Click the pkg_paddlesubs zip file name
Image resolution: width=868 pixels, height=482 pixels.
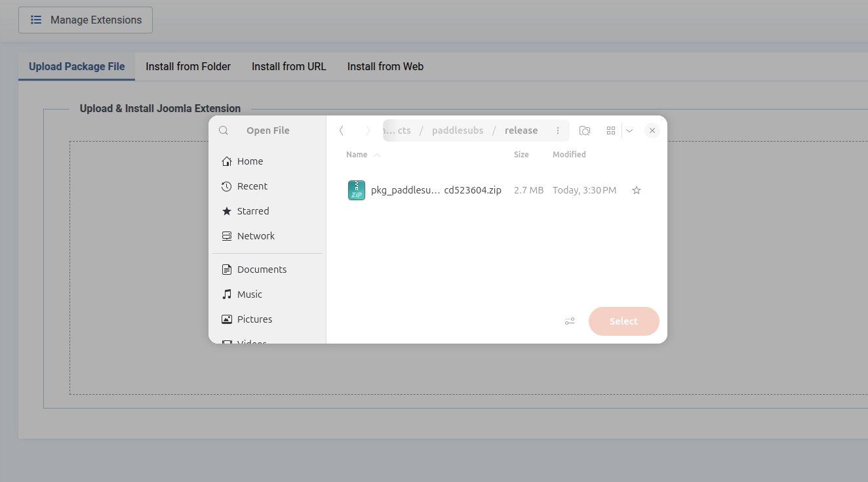click(436, 190)
